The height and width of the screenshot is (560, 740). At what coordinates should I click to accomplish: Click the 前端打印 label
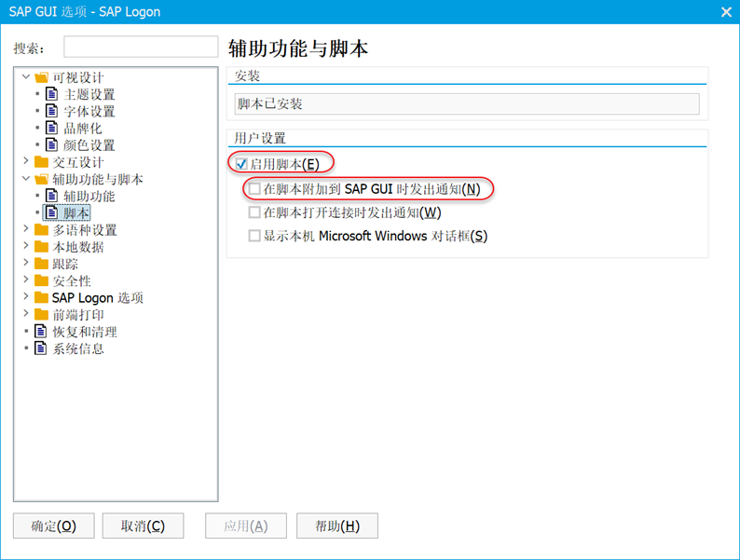tap(78, 315)
